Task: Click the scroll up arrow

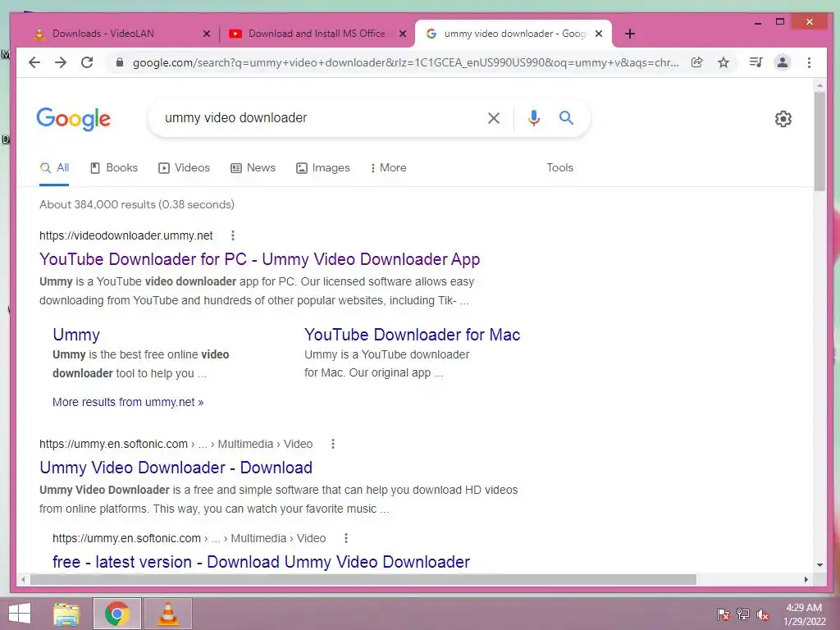Action: [819, 85]
